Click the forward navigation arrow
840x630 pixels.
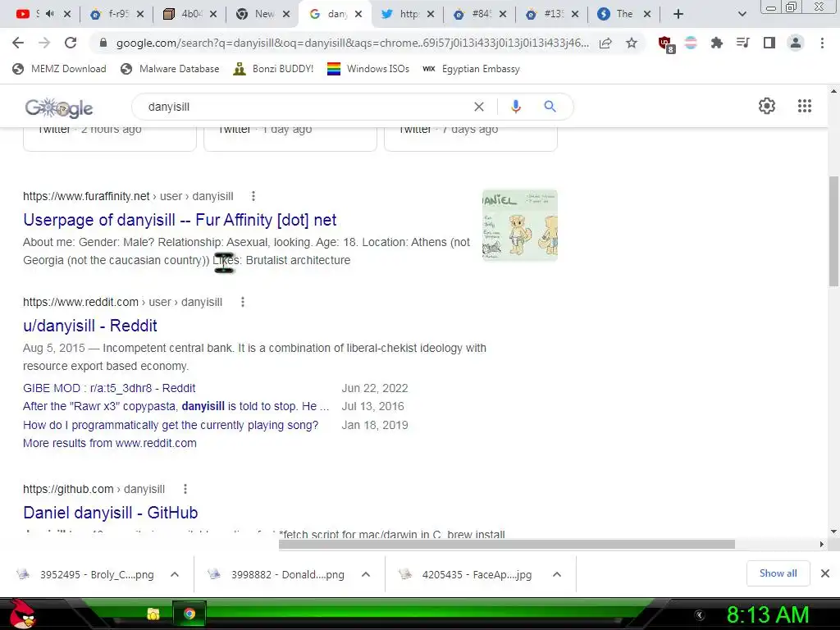(x=44, y=43)
